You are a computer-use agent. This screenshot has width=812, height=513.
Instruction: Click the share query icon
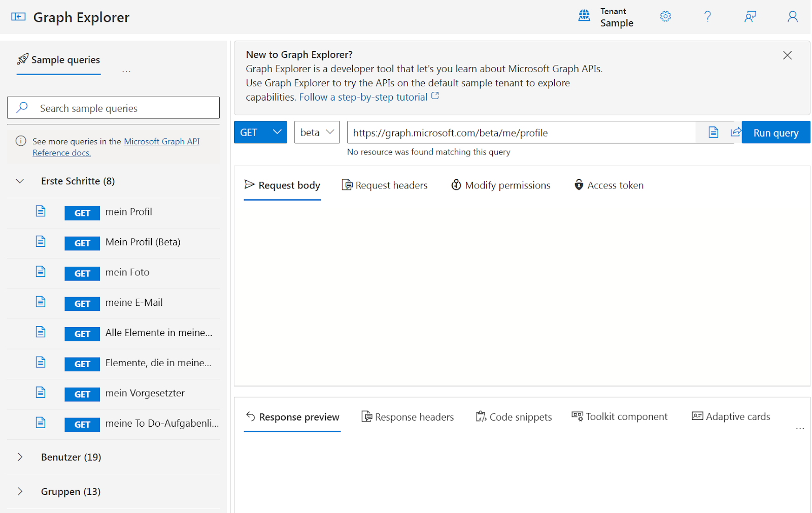pyautogui.click(x=735, y=133)
